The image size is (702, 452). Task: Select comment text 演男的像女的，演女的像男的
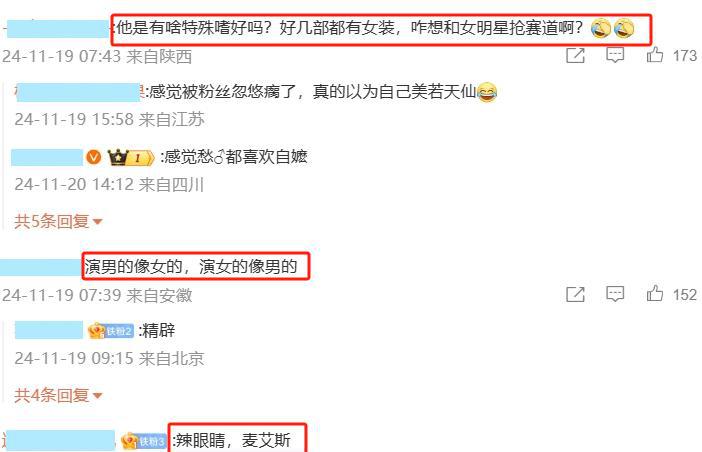coord(191,267)
